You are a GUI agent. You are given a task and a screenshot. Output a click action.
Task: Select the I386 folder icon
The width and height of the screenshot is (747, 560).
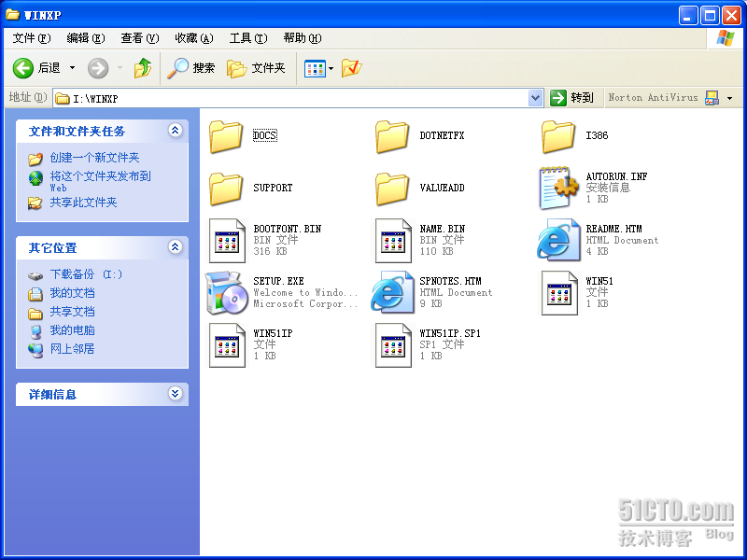558,136
